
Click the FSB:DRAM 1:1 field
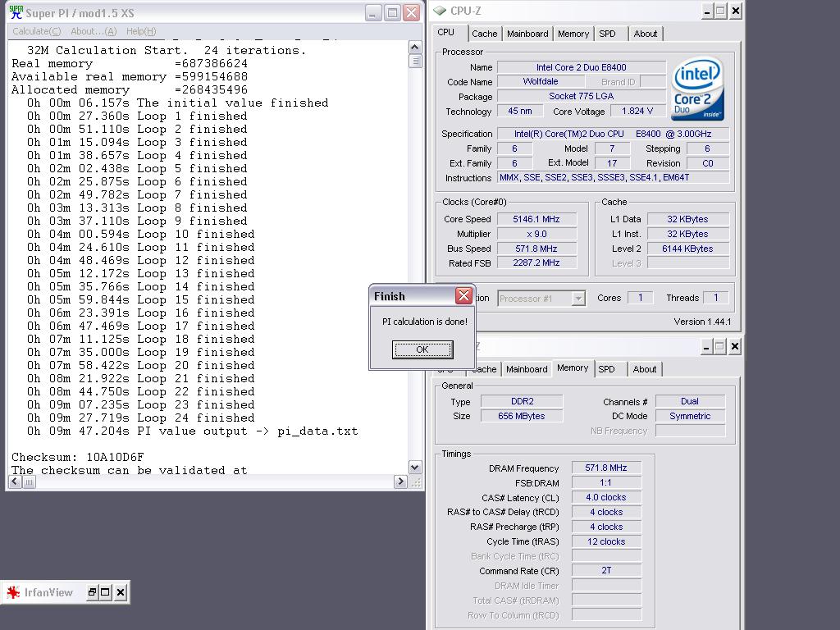click(606, 482)
